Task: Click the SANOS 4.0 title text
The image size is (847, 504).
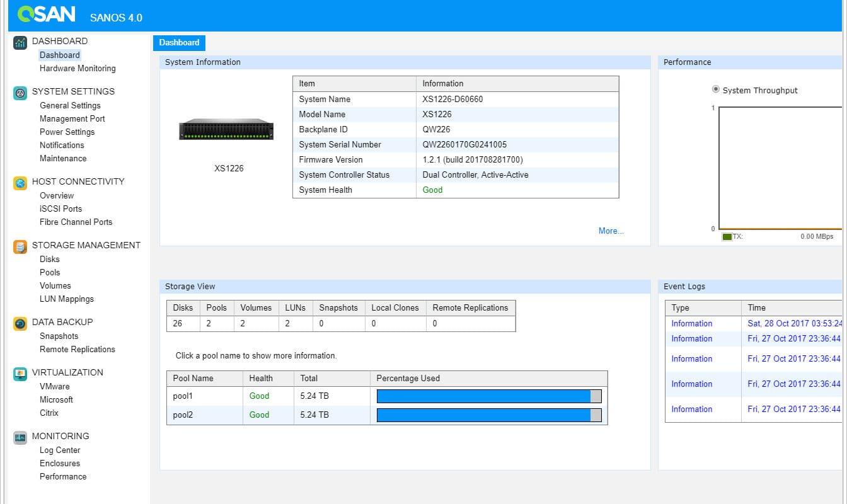Action: pyautogui.click(x=116, y=18)
